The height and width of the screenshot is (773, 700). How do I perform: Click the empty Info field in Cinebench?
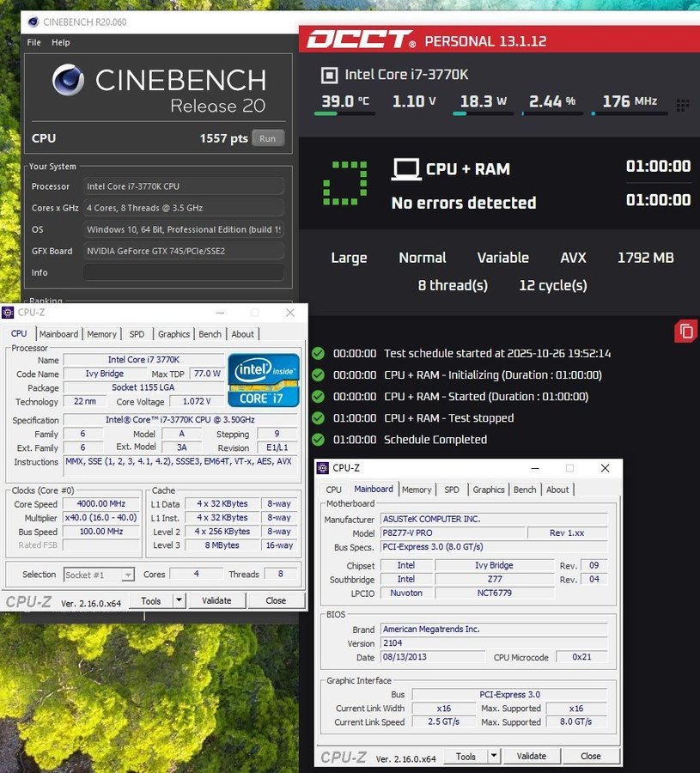coord(183,272)
